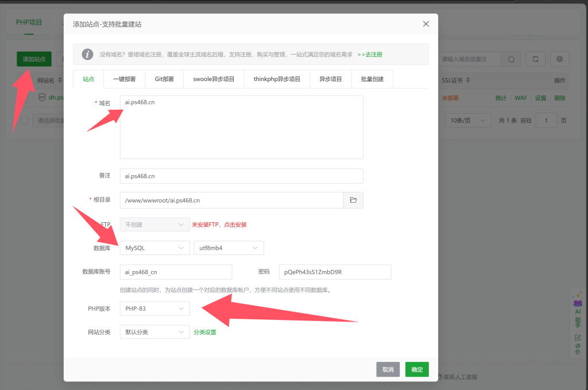Click the 数据库账号 input field
Viewport: 588px width, 390px height.
176,272
